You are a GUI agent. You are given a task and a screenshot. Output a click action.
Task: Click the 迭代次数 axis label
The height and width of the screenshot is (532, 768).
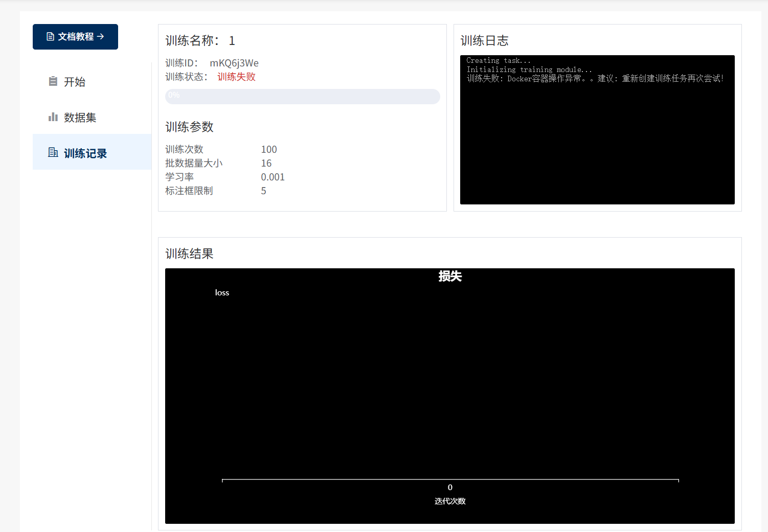pos(450,501)
